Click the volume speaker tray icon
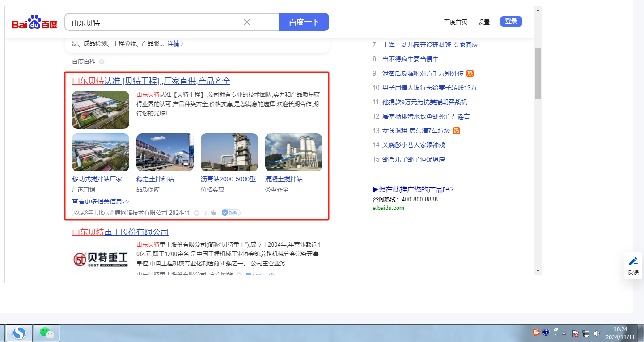This screenshot has width=644, height=342. pyautogui.click(x=597, y=333)
